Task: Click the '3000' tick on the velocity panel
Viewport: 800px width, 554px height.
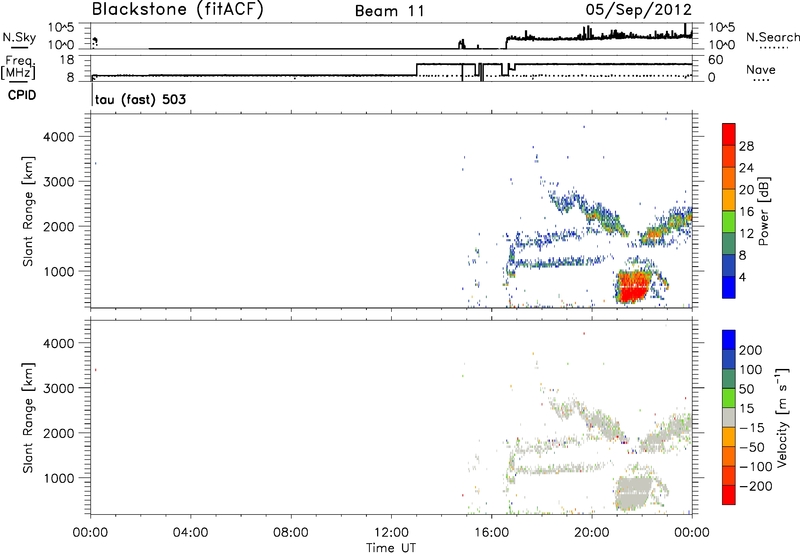Action: click(58, 388)
